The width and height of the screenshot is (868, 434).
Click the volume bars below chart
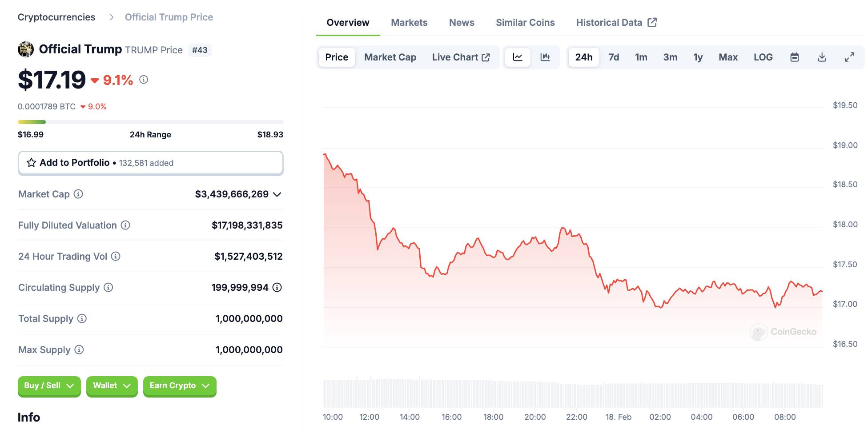click(x=573, y=393)
